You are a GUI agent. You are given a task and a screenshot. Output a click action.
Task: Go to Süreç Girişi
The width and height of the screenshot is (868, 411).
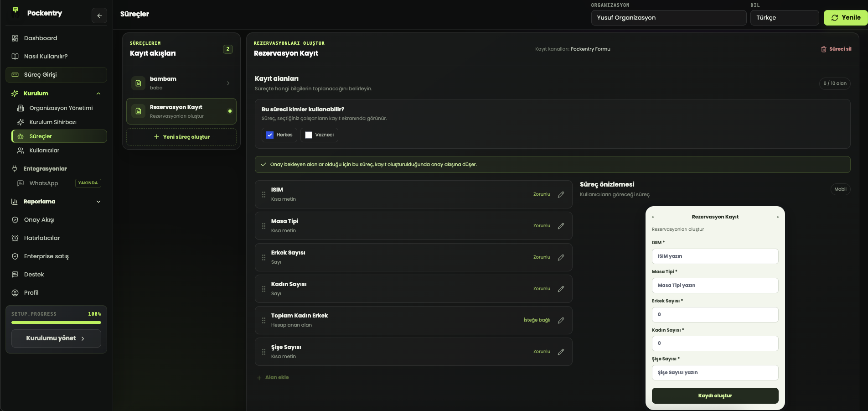click(56, 75)
